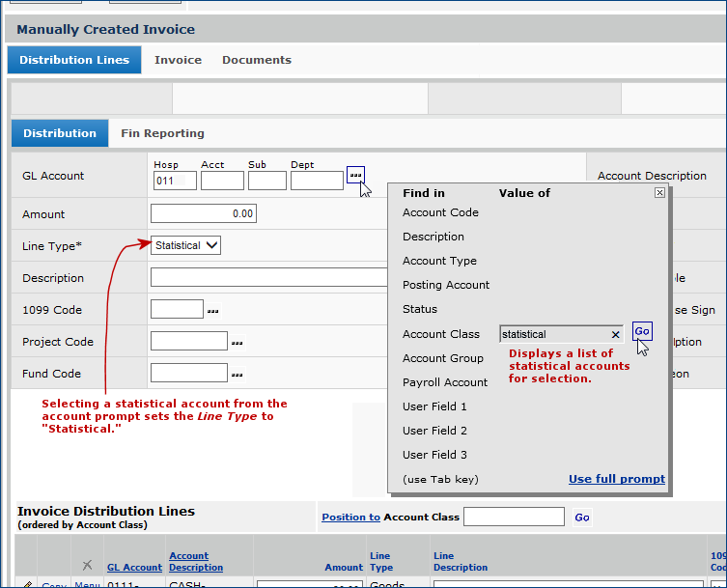Click the Dept field of the GL Account
This screenshot has height=588, width=727.
click(x=316, y=181)
